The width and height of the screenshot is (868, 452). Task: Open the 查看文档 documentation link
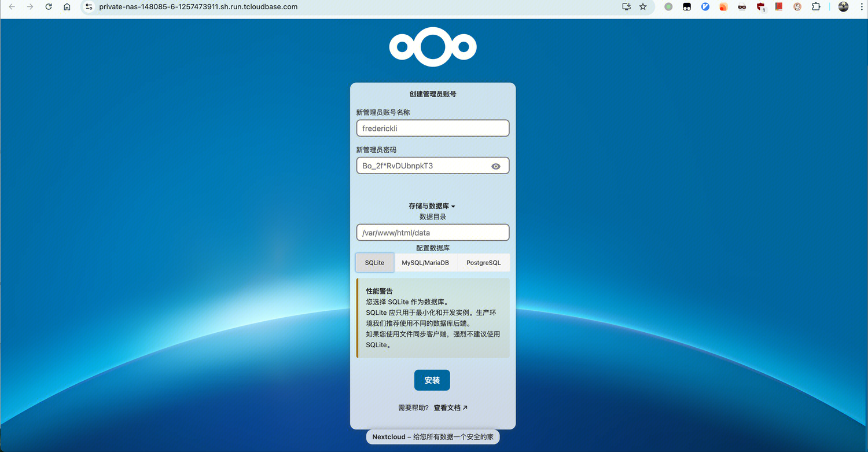(451, 407)
